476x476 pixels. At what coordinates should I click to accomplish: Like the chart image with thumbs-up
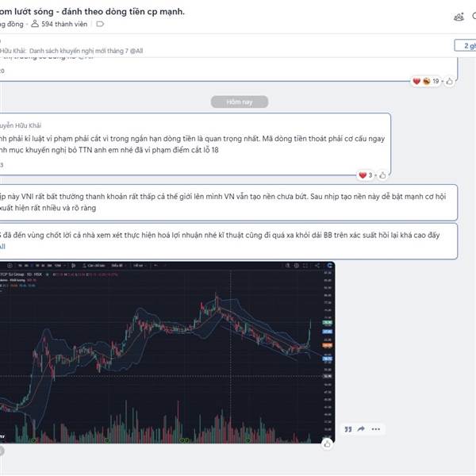click(327, 444)
